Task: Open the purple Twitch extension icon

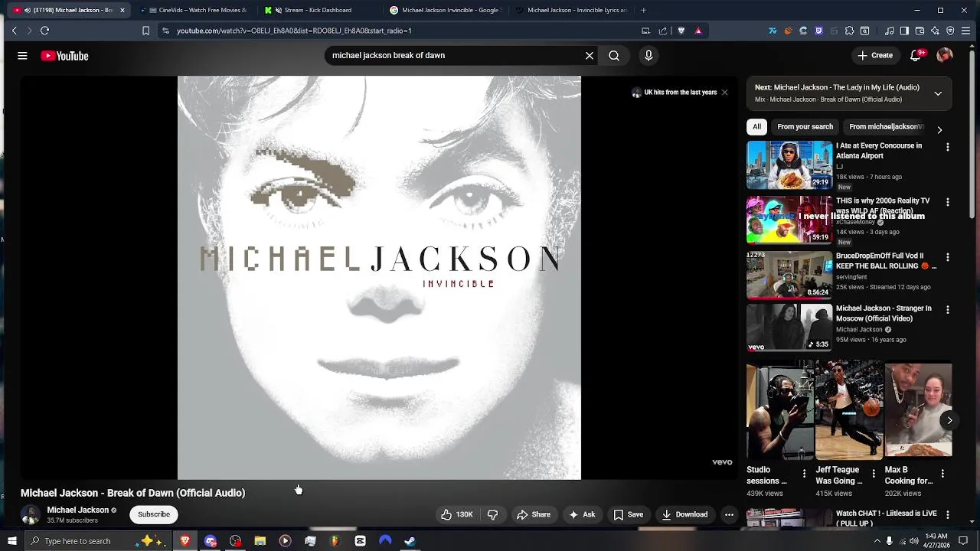Action: pyautogui.click(x=818, y=31)
